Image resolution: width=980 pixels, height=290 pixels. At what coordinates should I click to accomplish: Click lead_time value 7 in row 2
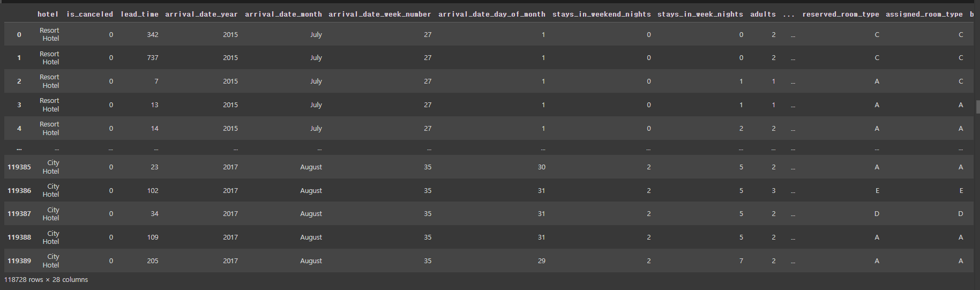pyautogui.click(x=156, y=81)
